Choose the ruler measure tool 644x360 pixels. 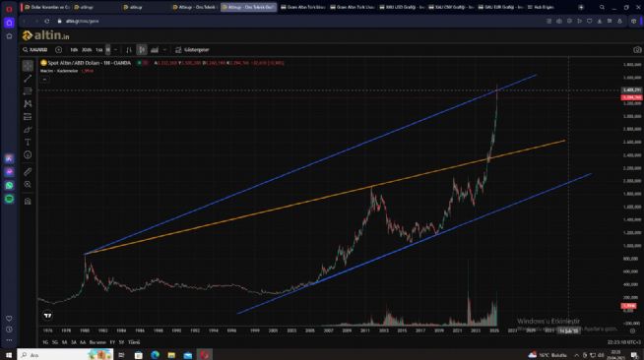[x=28, y=171]
